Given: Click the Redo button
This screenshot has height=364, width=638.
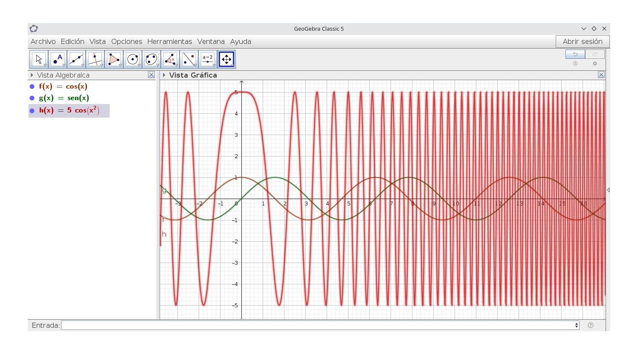Looking at the screenshot, I should [x=595, y=54].
